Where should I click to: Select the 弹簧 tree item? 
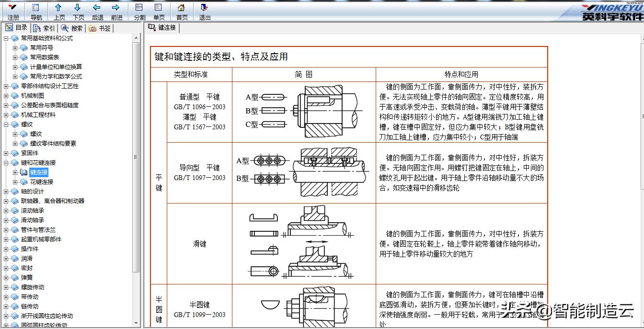[26, 278]
